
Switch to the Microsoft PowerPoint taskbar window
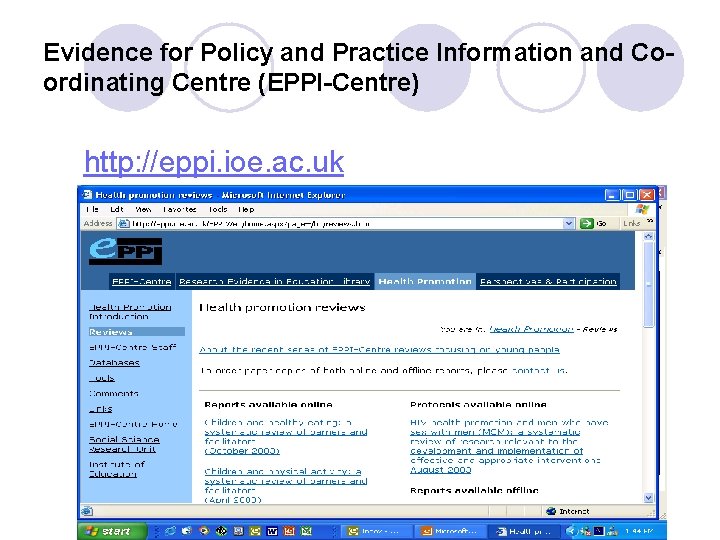pyautogui.click(x=450, y=531)
